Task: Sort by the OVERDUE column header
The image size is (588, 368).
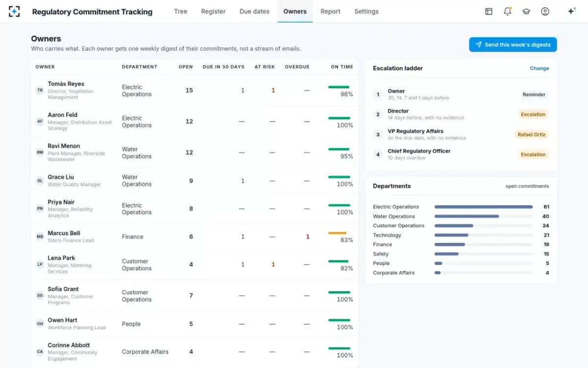Action: pyautogui.click(x=297, y=67)
